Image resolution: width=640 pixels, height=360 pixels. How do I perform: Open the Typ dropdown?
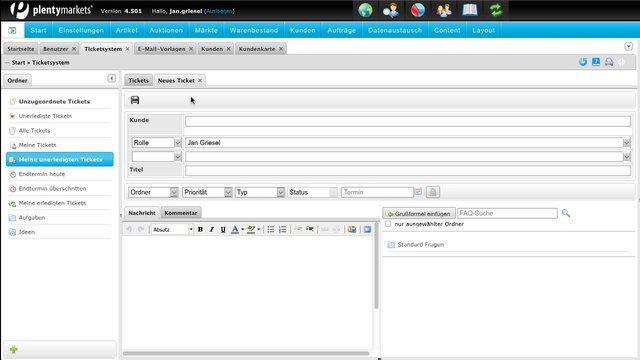(x=260, y=192)
